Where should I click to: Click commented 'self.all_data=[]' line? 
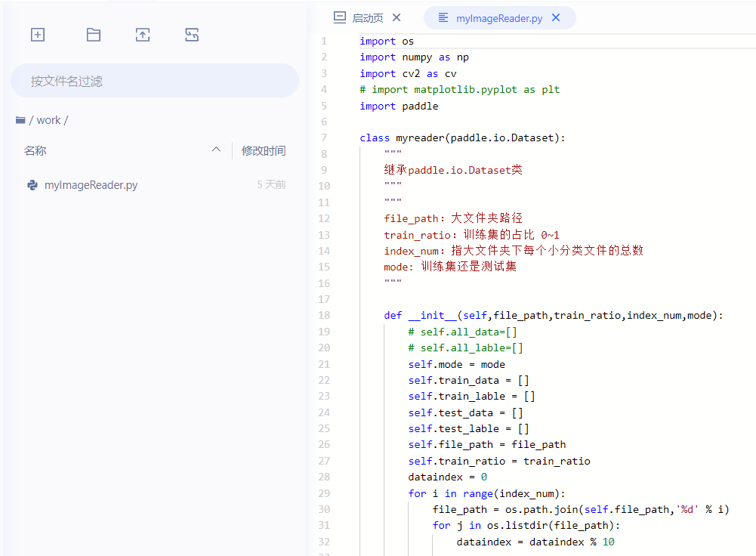coord(462,332)
